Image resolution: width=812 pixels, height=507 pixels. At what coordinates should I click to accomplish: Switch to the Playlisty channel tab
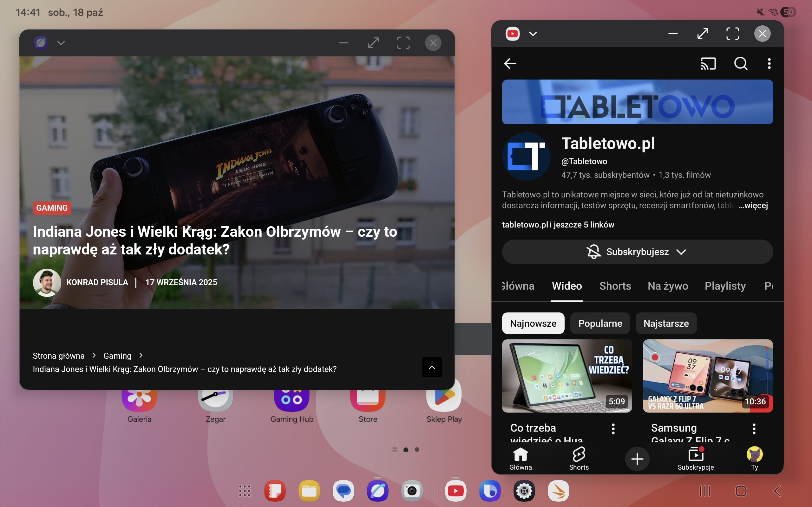tap(725, 286)
